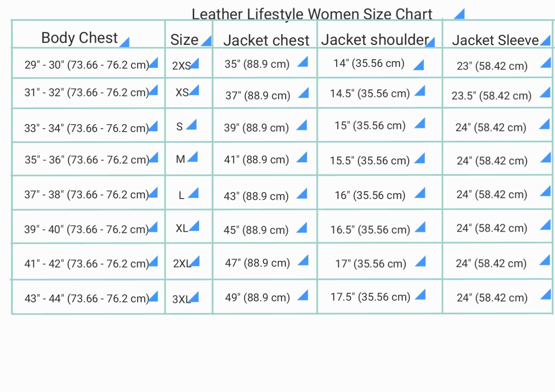The height and width of the screenshot is (392, 555).
Task: Click the blue triangle beside 35" jacket chest
Action: [304, 62]
